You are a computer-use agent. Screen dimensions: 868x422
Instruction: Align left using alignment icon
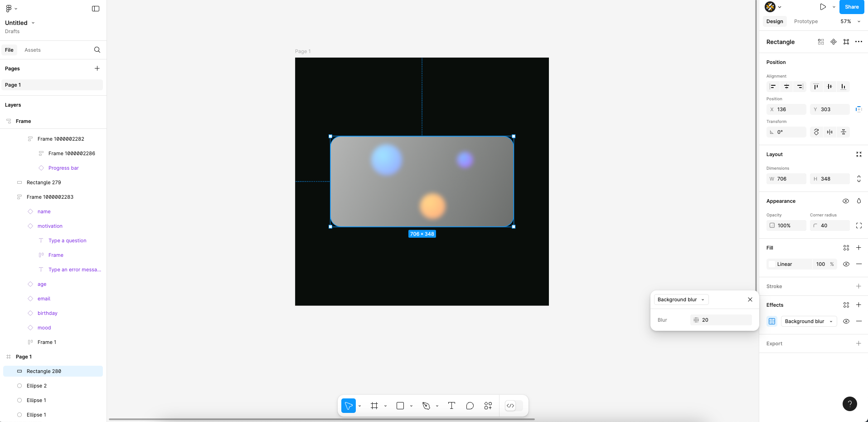(x=773, y=87)
